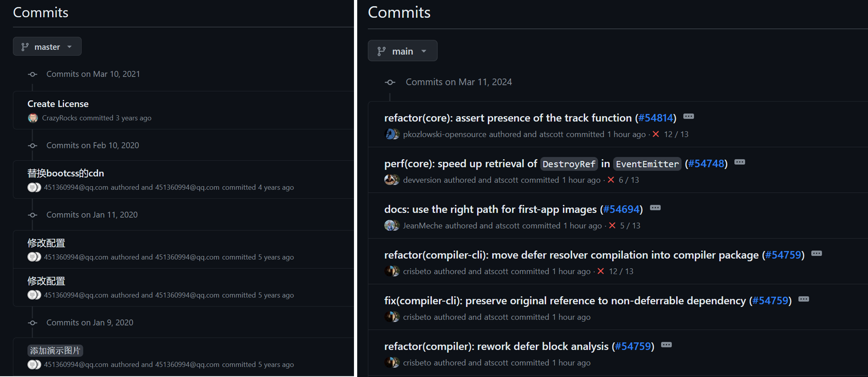Open the main branch selector
Image resolution: width=868 pixels, height=377 pixels.
pos(402,51)
